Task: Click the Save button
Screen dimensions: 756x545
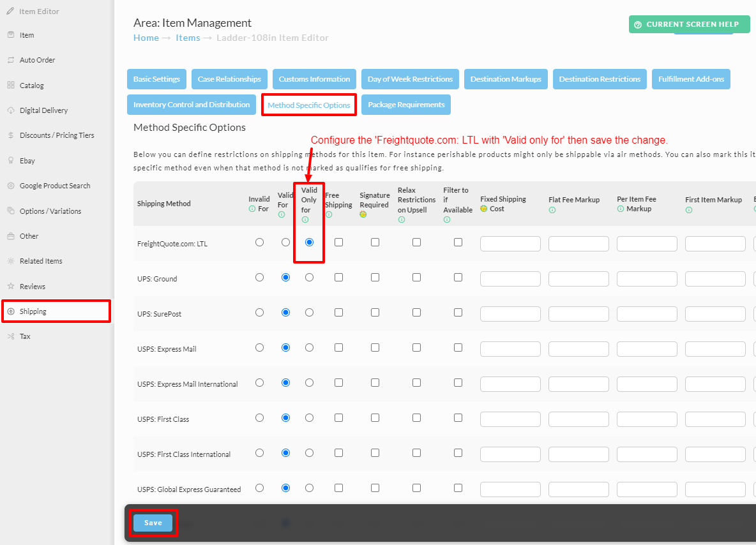Action: click(x=153, y=523)
